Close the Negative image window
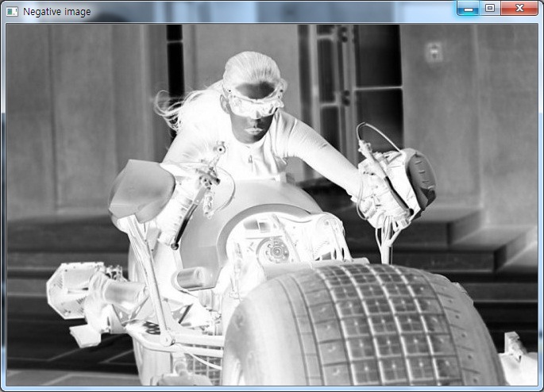This screenshot has width=544, height=392. coord(519,8)
